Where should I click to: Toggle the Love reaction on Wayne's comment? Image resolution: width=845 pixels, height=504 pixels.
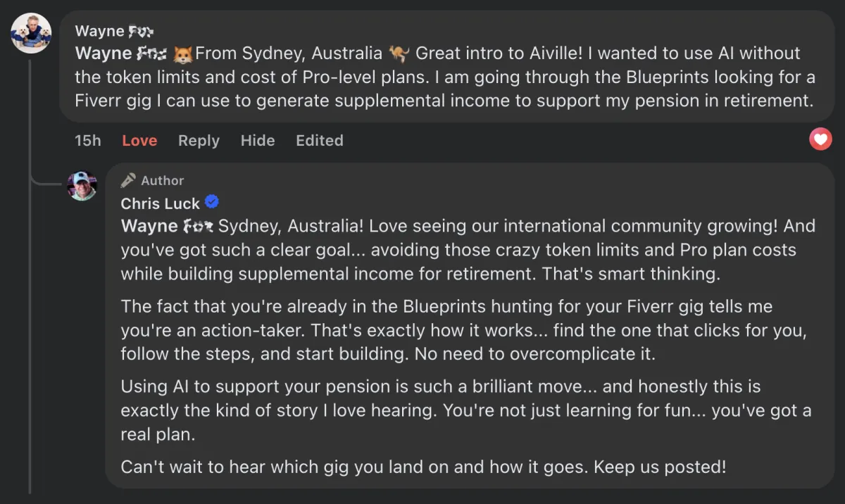(x=139, y=141)
